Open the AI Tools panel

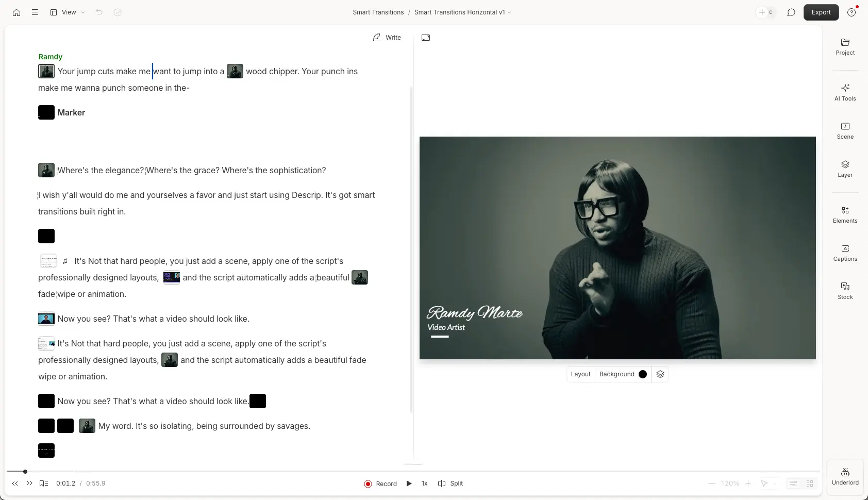pyautogui.click(x=845, y=93)
